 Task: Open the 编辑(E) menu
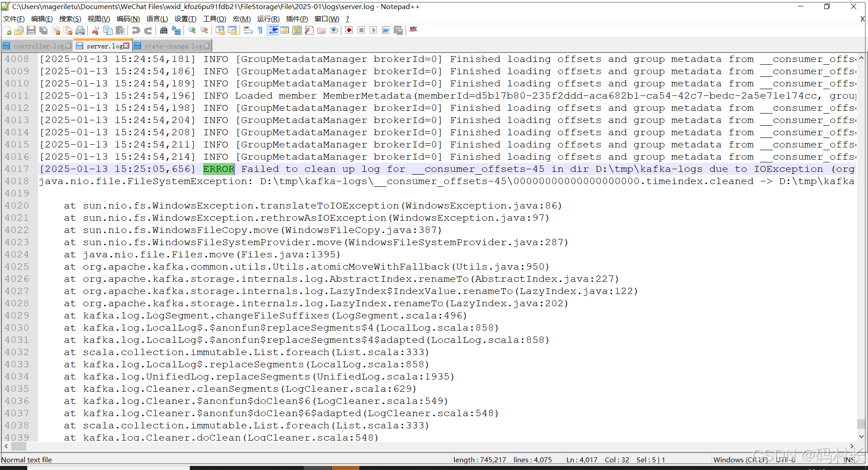(x=42, y=19)
